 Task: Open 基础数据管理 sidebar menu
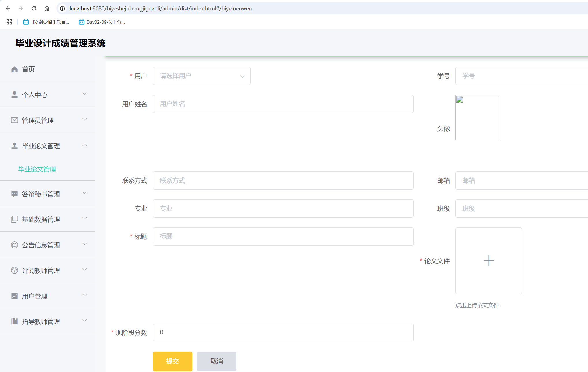click(47, 219)
